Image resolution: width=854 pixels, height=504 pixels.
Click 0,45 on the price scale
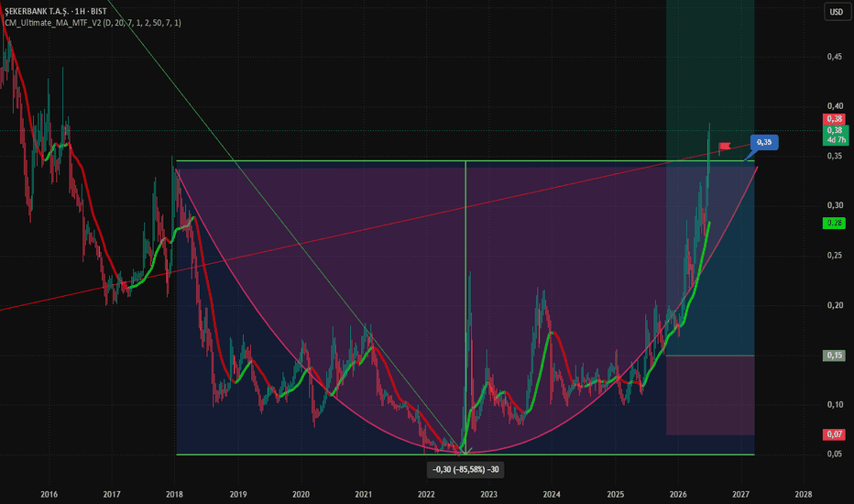tap(835, 57)
